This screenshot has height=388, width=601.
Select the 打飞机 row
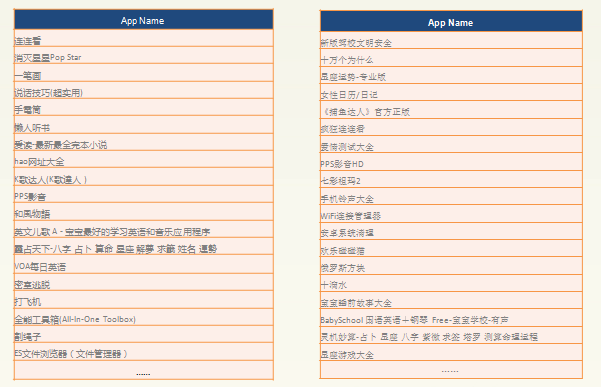(x=143, y=299)
